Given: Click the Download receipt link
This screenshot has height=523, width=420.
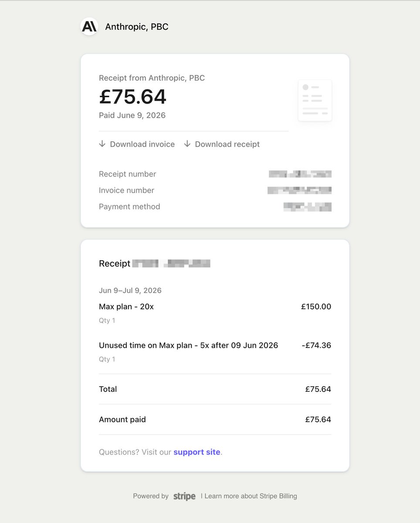Looking at the screenshot, I should coord(227,144).
